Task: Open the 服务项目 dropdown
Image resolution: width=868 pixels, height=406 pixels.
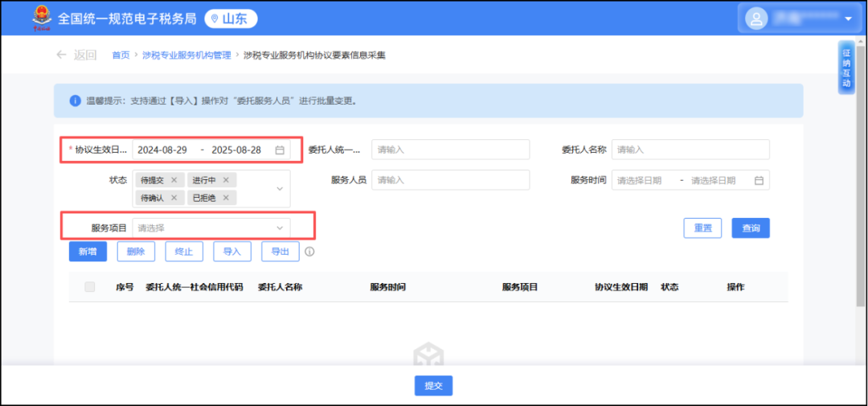Action: tap(211, 228)
